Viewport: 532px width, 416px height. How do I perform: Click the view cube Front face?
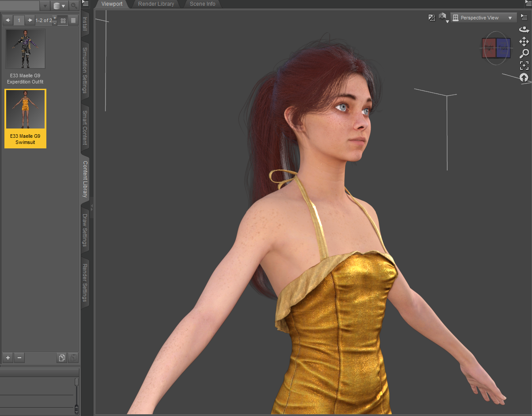503,48
